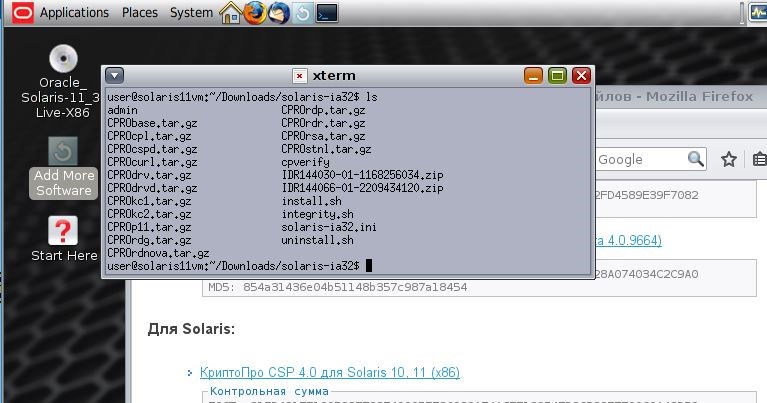
Task: Launch Thunderbird mail from the top panel
Action: 279,13
